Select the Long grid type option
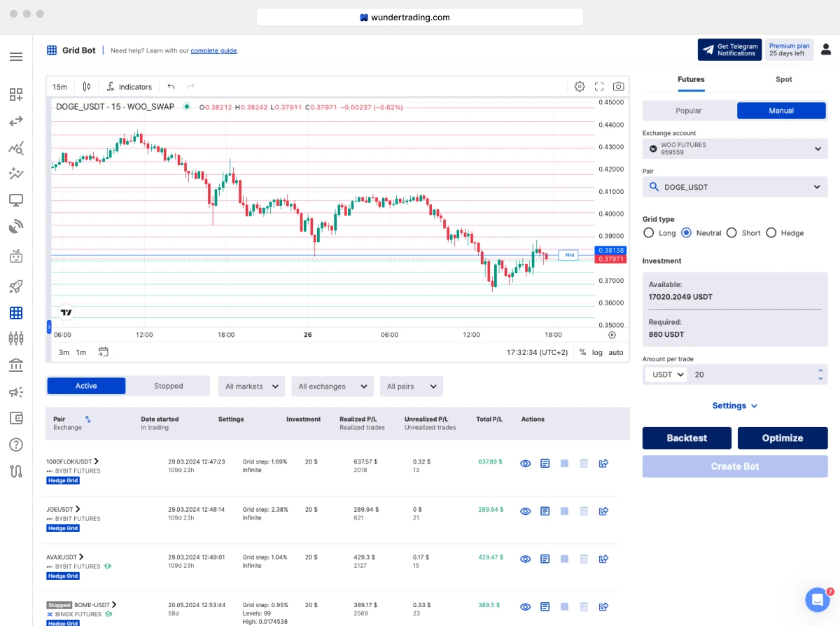Screen dimensions: 840x626 coord(650,232)
